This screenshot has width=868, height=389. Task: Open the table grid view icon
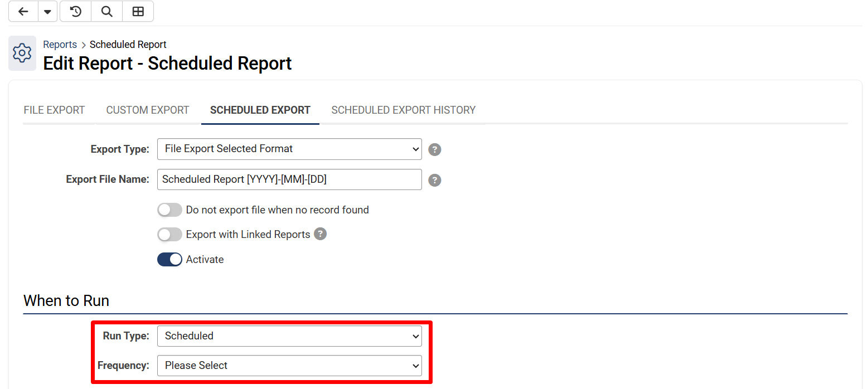click(x=138, y=12)
